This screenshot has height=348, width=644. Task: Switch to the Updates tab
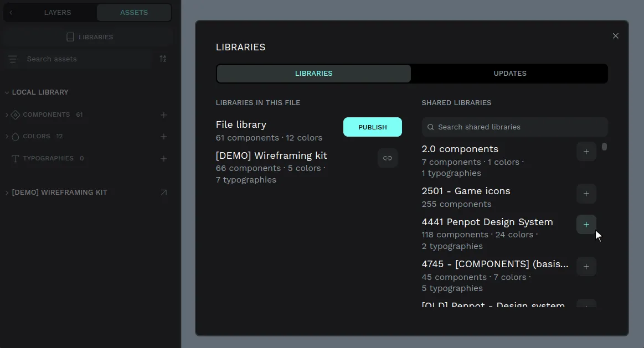point(509,74)
